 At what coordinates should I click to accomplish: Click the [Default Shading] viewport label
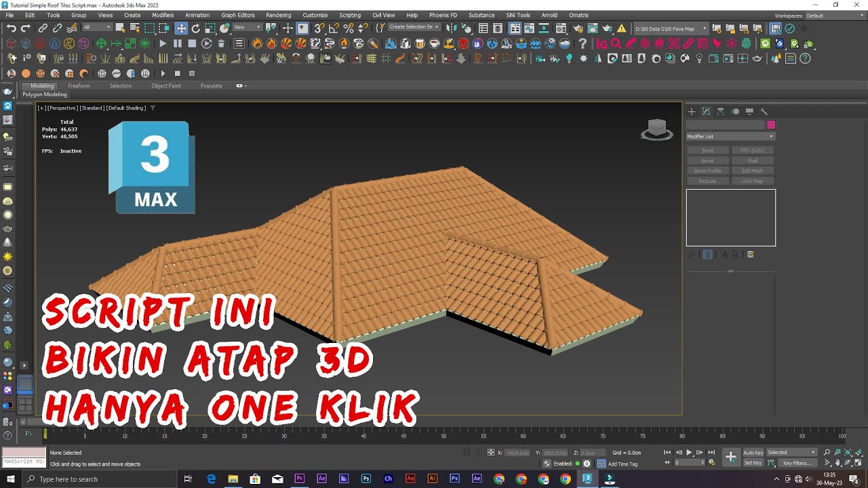pos(125,108)
